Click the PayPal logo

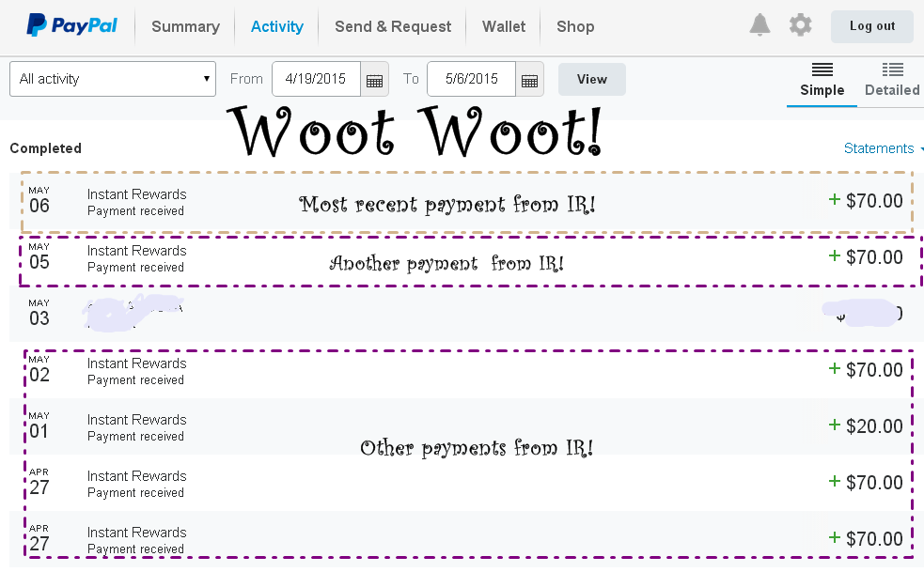[x=71, y=25]
